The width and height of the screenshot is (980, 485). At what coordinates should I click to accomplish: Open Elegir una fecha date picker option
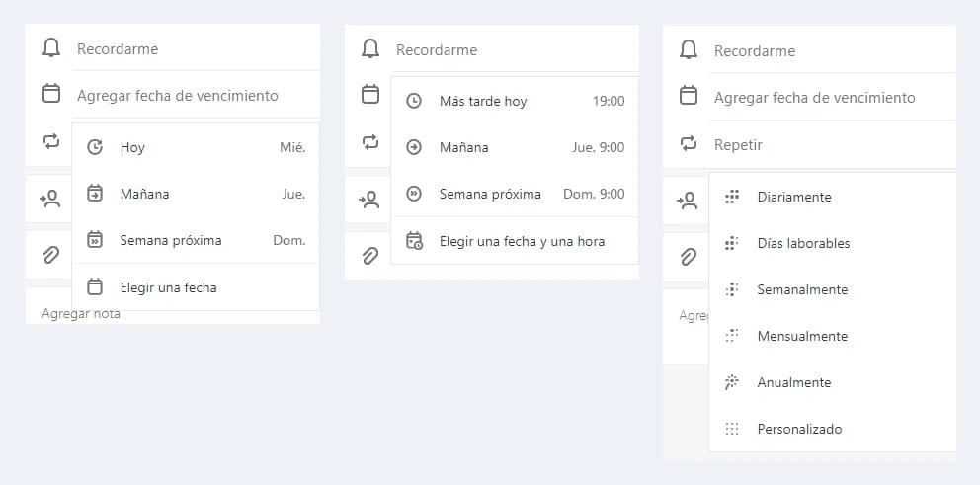click(x=196, y=287)
